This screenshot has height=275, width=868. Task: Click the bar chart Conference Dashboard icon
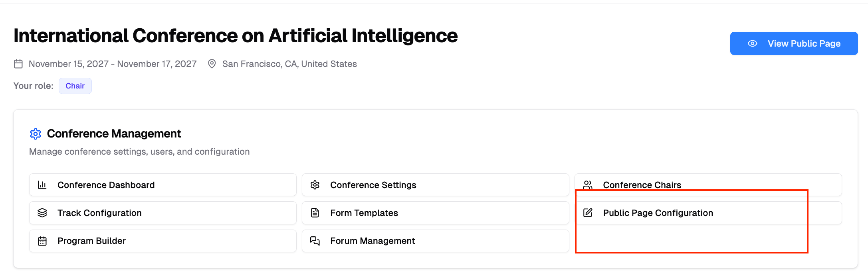pos(42,185)
